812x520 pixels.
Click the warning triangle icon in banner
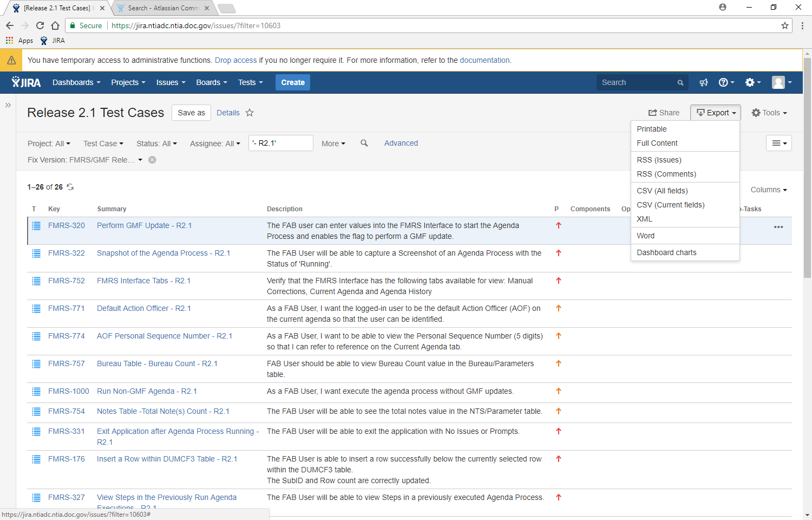(x=11, y=60)
